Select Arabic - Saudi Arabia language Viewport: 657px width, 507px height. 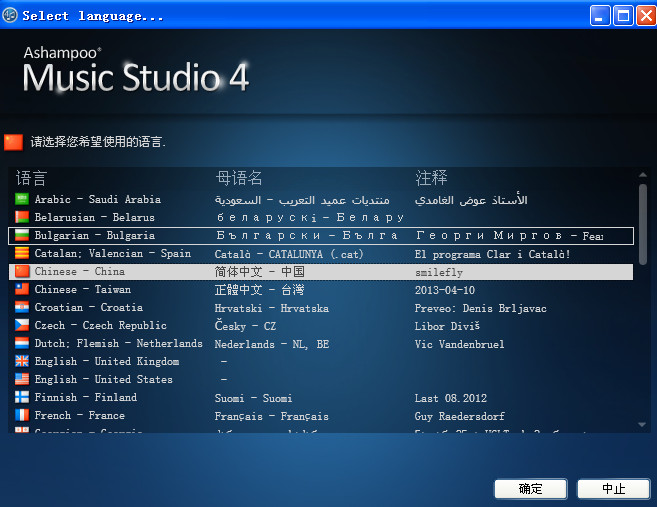tap(321, 199)
